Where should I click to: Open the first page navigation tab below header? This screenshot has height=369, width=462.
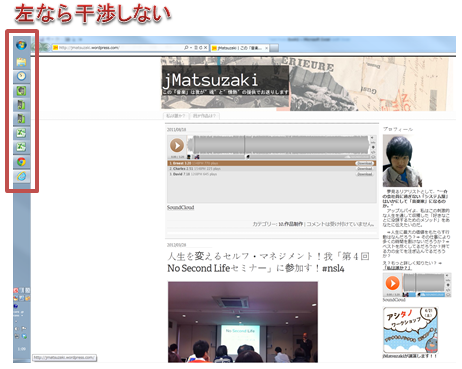tap(175, 116)
